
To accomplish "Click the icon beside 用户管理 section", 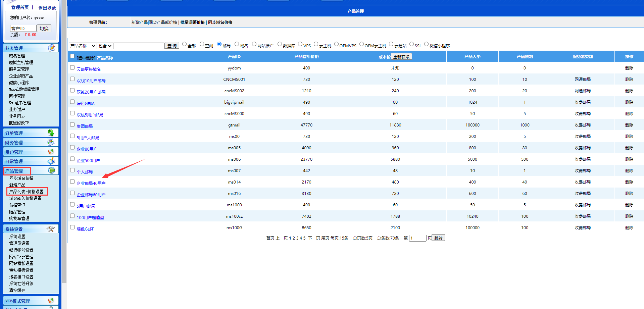I will click(x=51, y=152).
